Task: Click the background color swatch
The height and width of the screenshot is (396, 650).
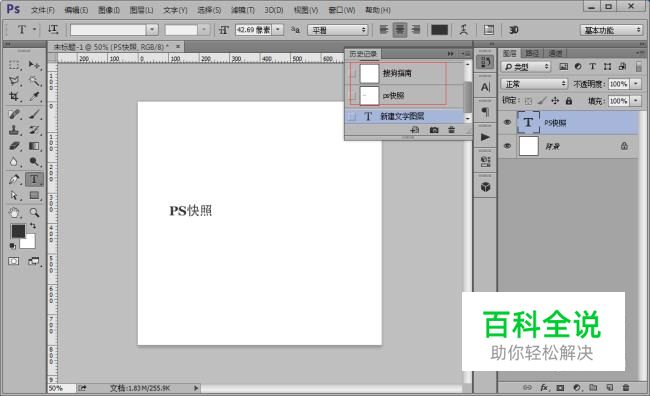Action: coord(30,243)
